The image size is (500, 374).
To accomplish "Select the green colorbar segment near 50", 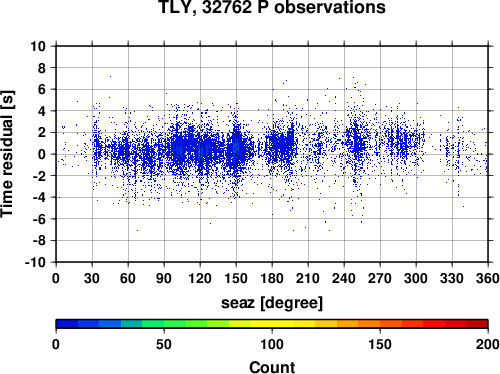I will (175, 324).
